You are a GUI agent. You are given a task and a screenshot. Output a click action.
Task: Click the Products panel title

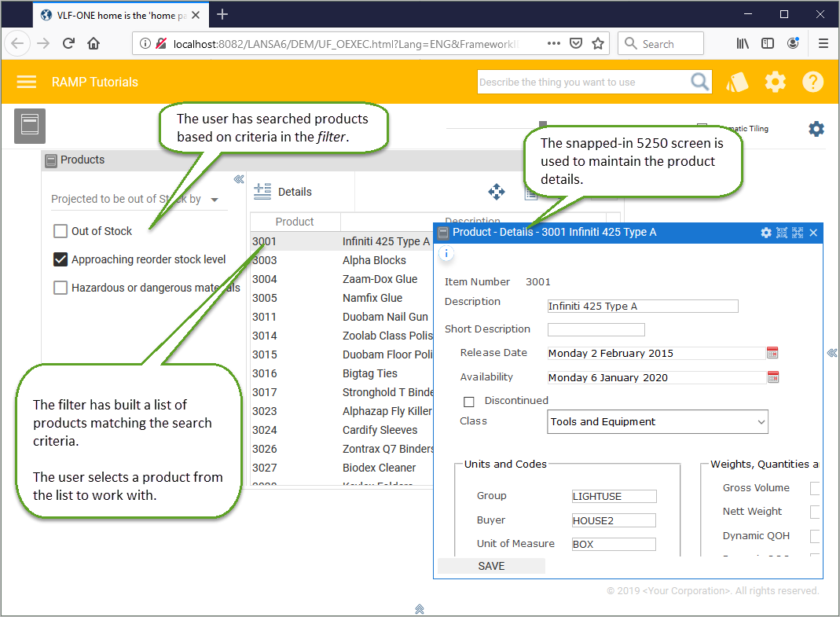coord(83,160)
